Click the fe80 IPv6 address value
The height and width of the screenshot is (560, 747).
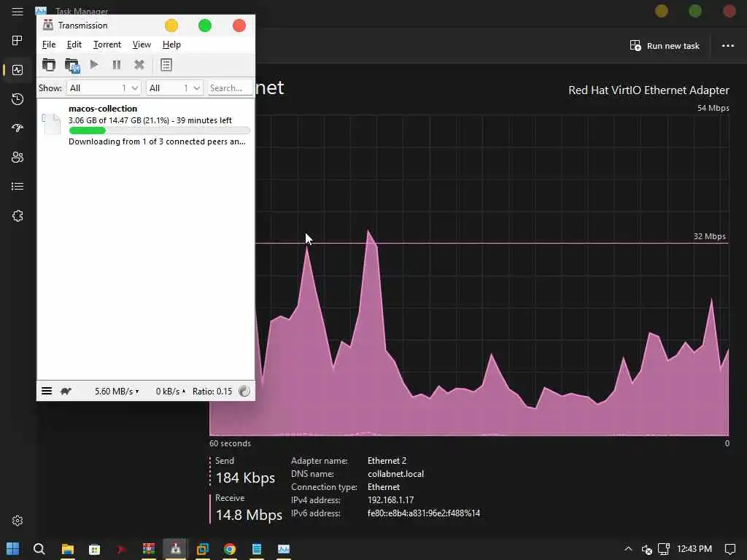[x=424, y=513]
